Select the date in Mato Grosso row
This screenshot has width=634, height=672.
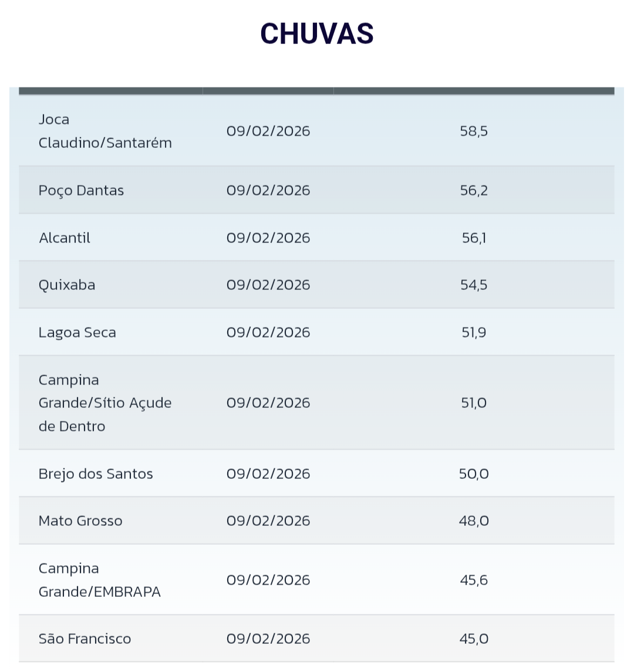click(268, 521)
